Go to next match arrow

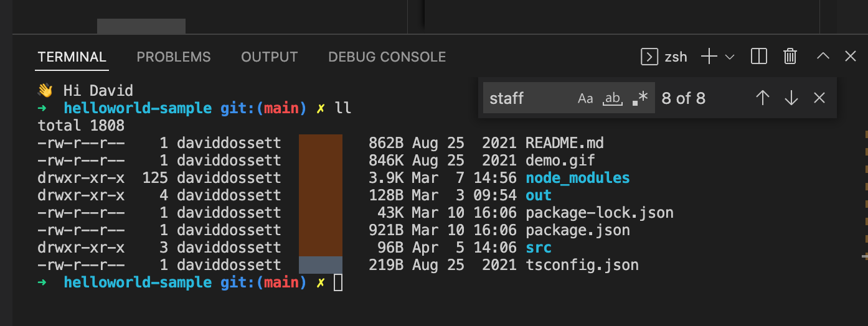(x=791, y=98)
